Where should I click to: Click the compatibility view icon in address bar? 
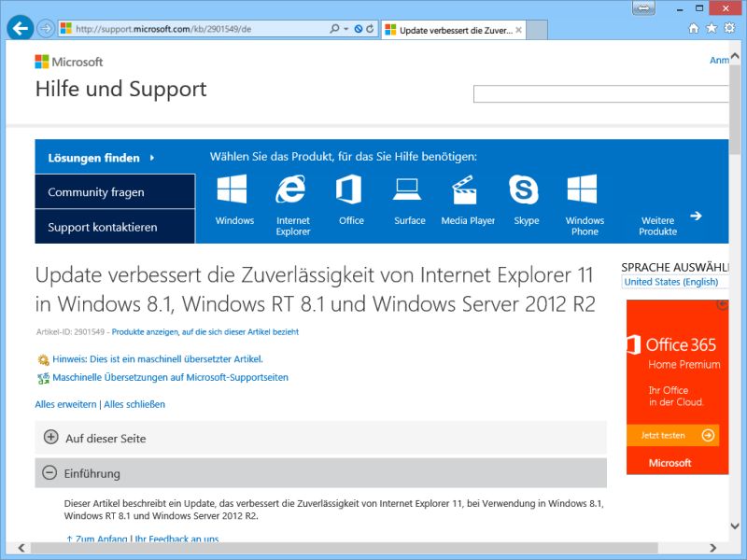[x=359, y=29]
